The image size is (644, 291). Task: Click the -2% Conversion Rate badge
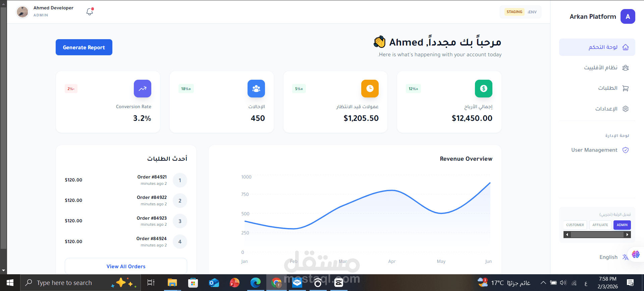point(71,89)
